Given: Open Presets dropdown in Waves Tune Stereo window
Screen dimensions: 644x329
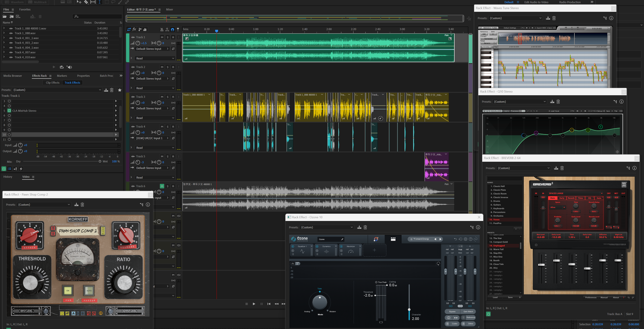Looking at the screenshot, I should (x=515, y=18).
